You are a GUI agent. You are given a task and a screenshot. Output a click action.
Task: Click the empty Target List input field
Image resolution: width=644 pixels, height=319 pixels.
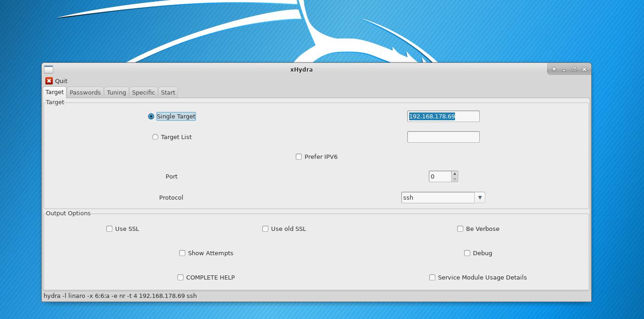443,137
